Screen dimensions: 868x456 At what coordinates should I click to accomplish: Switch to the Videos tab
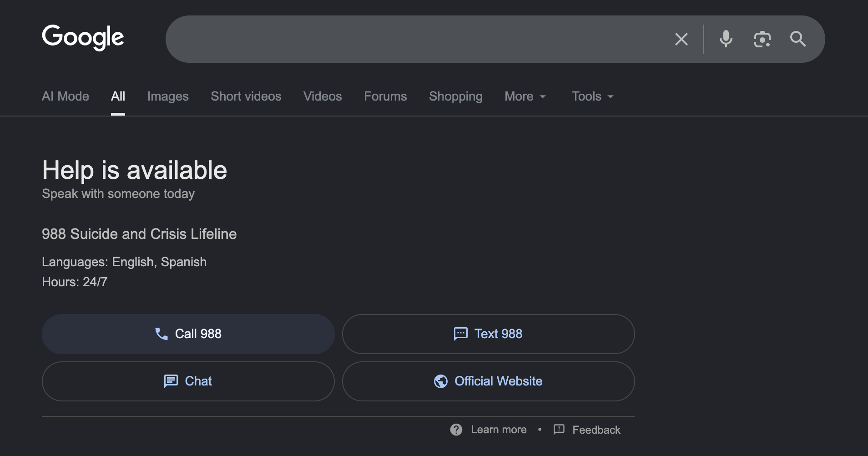(323, 96)
